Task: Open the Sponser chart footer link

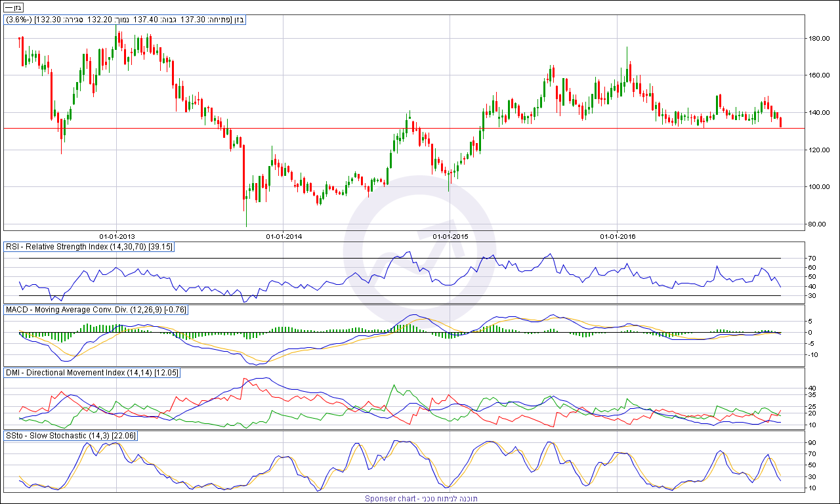Action: (x=421, y=499)
